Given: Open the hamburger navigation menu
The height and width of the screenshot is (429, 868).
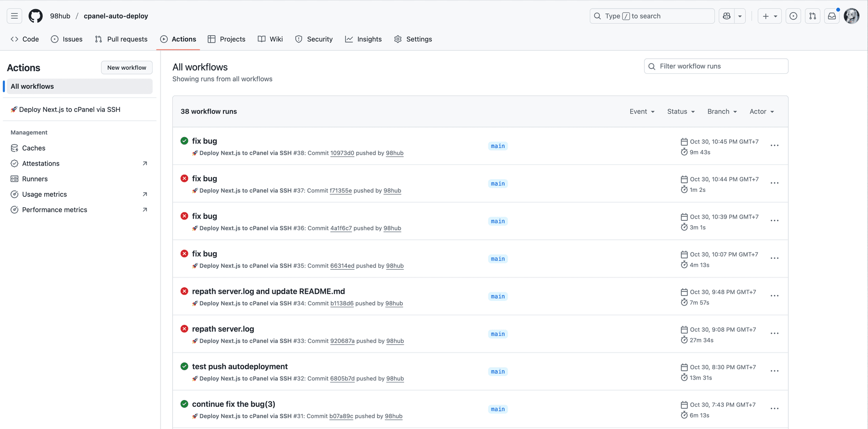Looking at the screenshot, I should coord(14,16).
